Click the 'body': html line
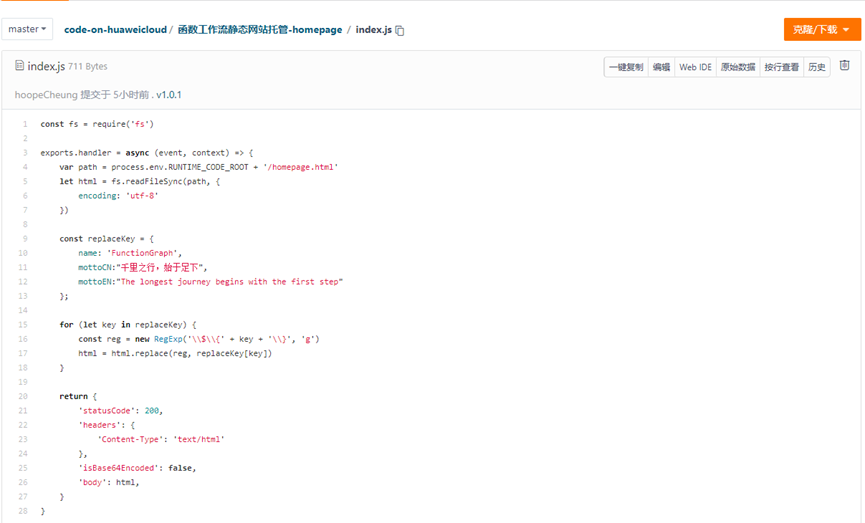 [109, 483]
